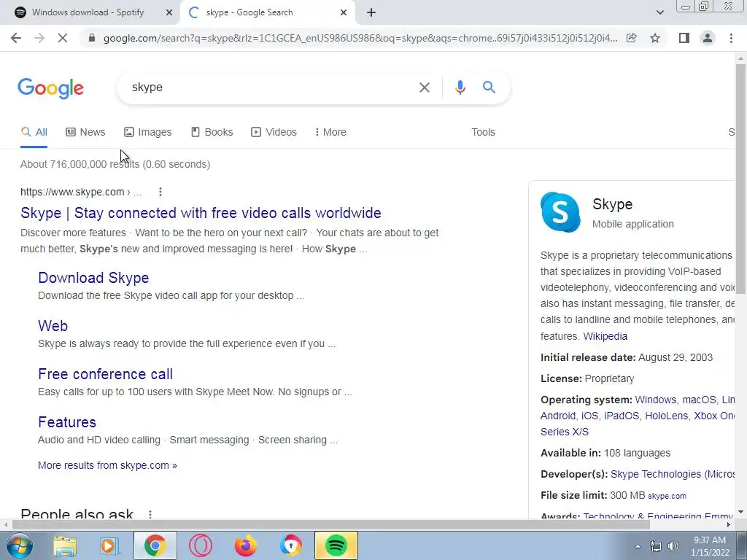Open search Tools options
The width and height of the screenshot is (747, 560).
point(483,133)
